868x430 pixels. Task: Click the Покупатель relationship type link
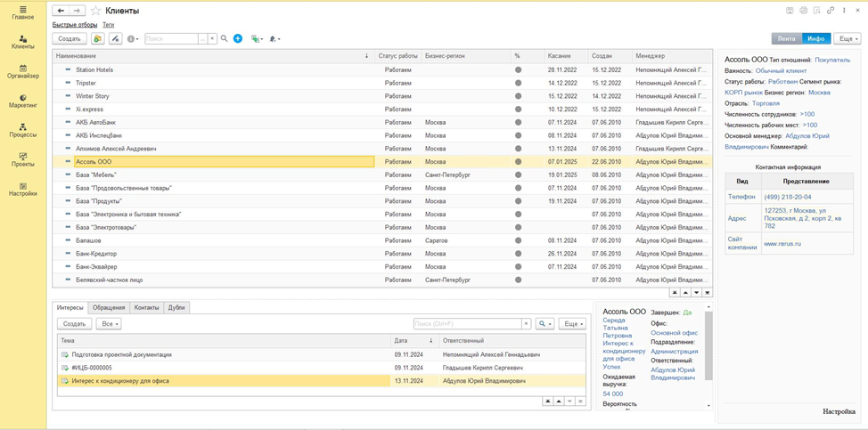[832, 60]
